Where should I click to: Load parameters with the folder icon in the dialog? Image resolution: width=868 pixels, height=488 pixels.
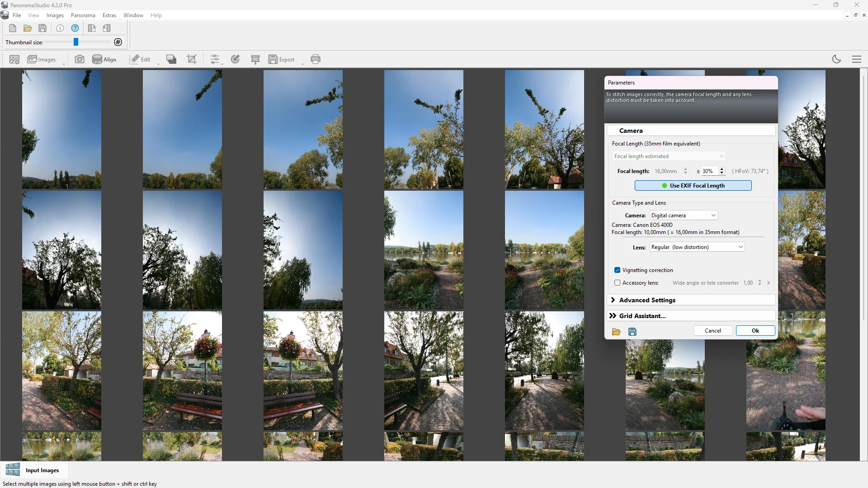tap(616, 332)
